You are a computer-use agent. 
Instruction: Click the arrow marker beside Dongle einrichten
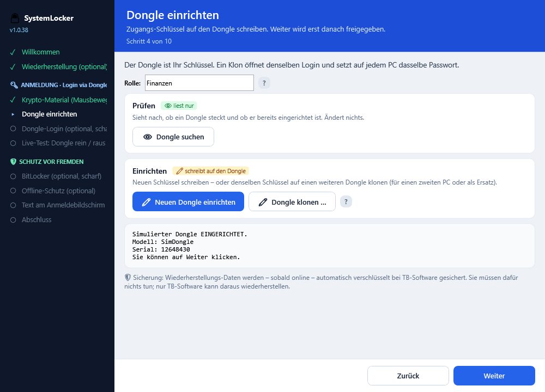(x=13, y=114)
